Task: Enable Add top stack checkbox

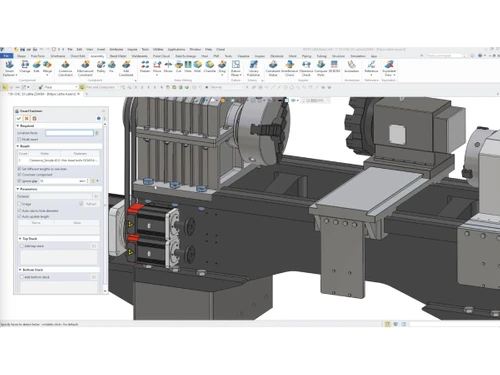Action: click(22, 246)
